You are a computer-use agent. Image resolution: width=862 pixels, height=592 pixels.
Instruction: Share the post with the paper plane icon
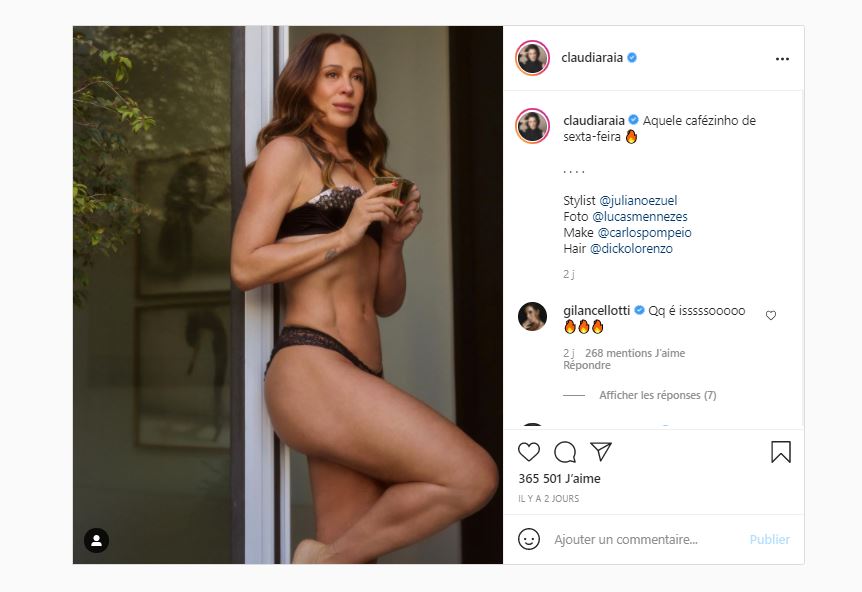point(601,451)
